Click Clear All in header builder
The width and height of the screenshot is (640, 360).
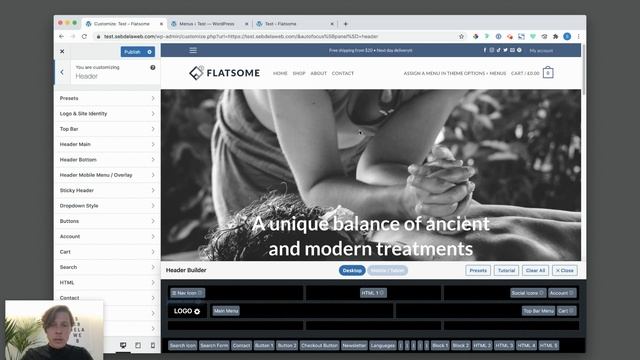click(x=535, y=270)
